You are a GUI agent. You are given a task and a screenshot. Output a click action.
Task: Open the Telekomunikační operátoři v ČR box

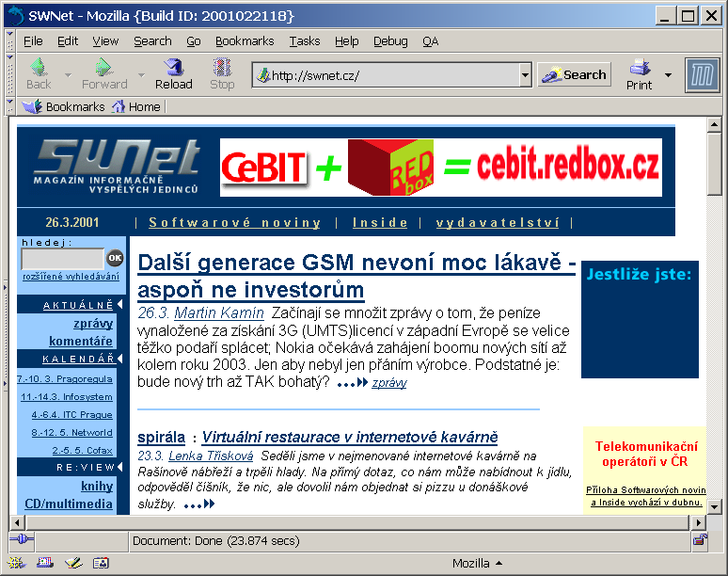click(x=646, y=470)
